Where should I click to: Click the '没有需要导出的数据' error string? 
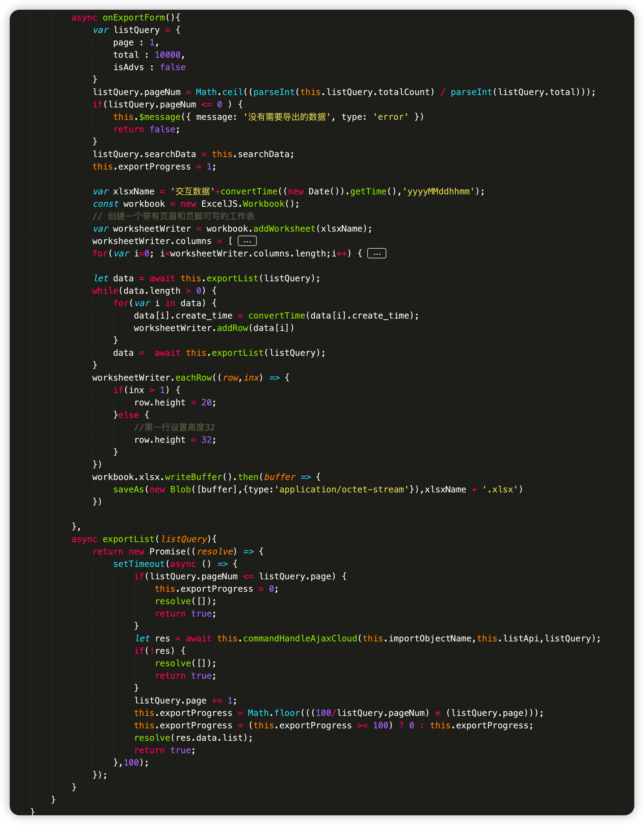pyautogui.click(x=287, y=117)
